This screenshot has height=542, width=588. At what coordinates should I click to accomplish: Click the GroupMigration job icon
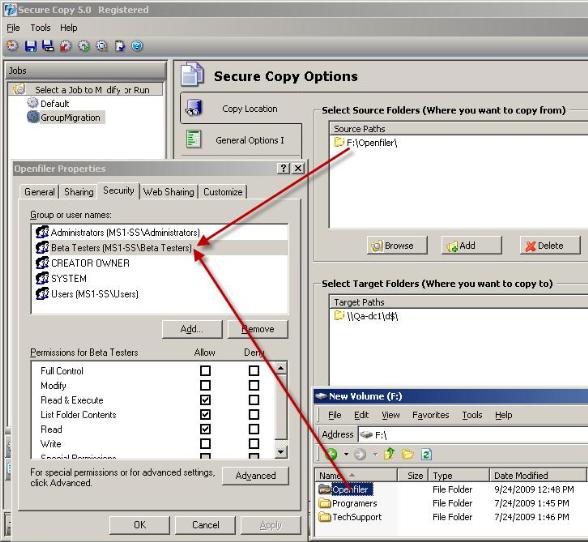(33, 117)
